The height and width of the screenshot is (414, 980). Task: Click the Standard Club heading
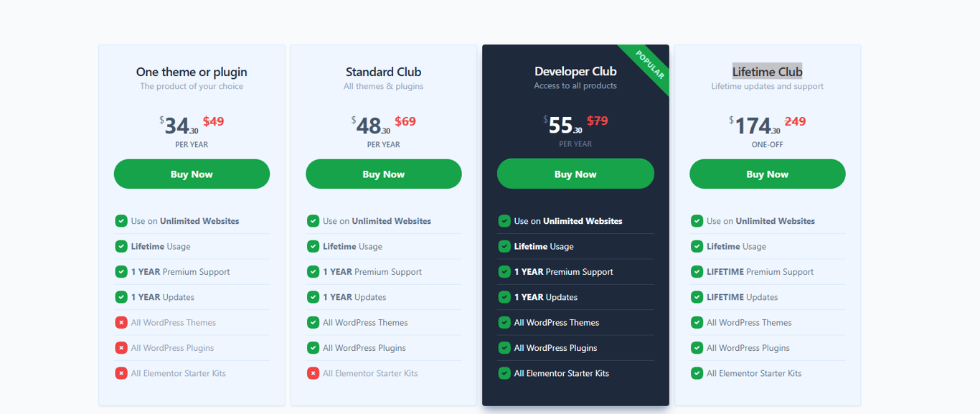click(384, 72)
